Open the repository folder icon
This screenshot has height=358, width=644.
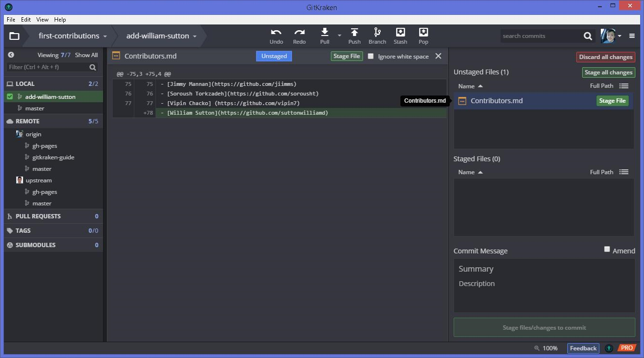tap(14, 36)
